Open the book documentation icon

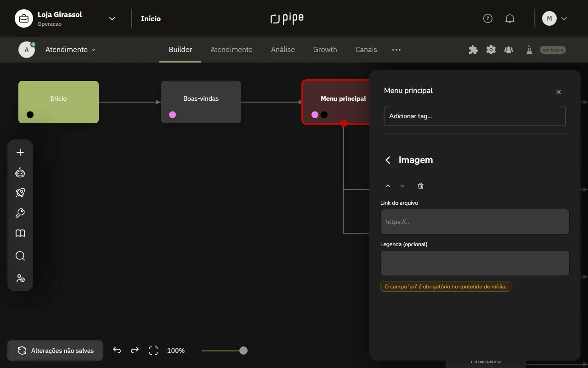pos(20,233)
